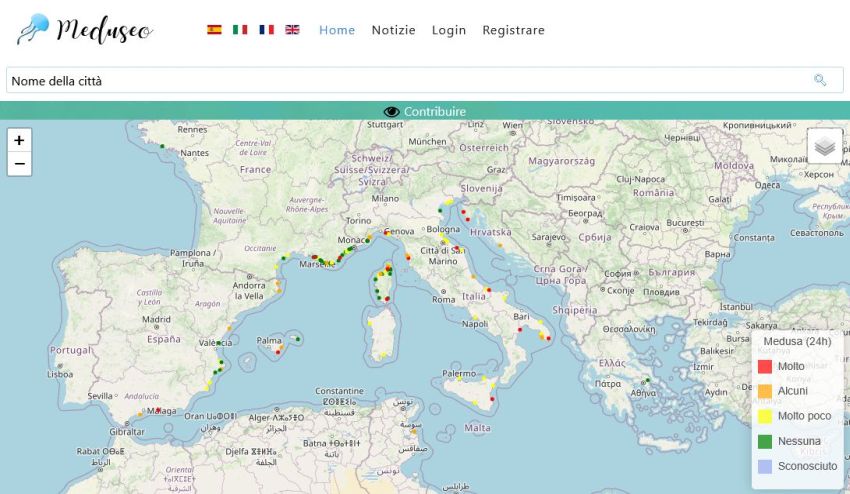Click the blue Sconosciuto legend swatch
Image resolution: width=850 pixels, height=494 pixels.
tap(765, 466)
